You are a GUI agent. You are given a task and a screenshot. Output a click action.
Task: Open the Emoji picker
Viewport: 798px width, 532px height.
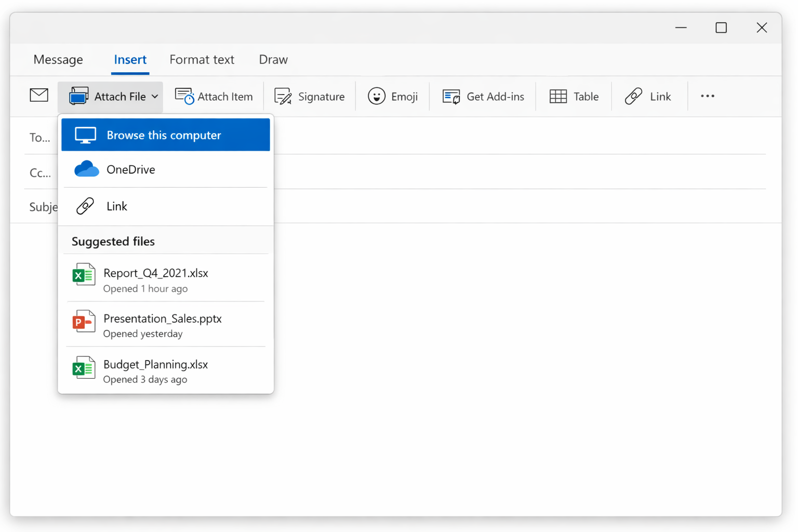393,97
